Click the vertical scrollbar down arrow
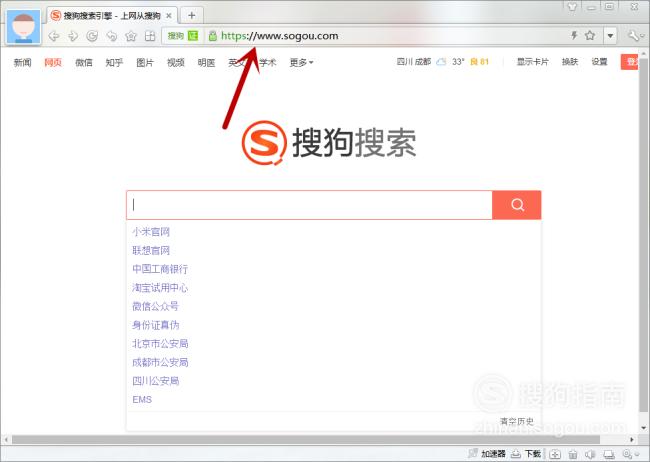Viewport: 650px width, 462px height. click(643, 428)
